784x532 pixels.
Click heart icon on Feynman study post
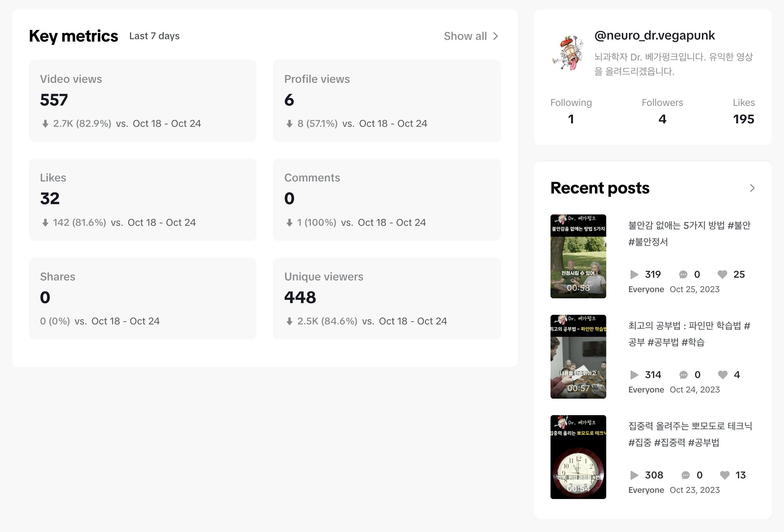click(x=722, y=375)
